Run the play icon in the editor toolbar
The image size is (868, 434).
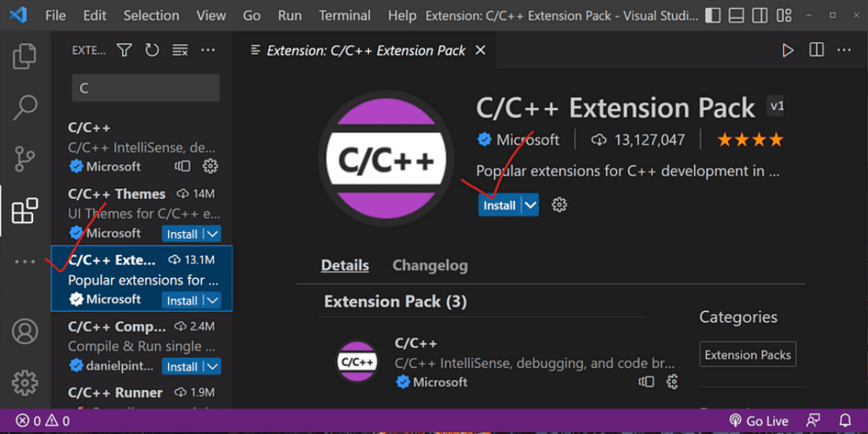coord(787,50)
